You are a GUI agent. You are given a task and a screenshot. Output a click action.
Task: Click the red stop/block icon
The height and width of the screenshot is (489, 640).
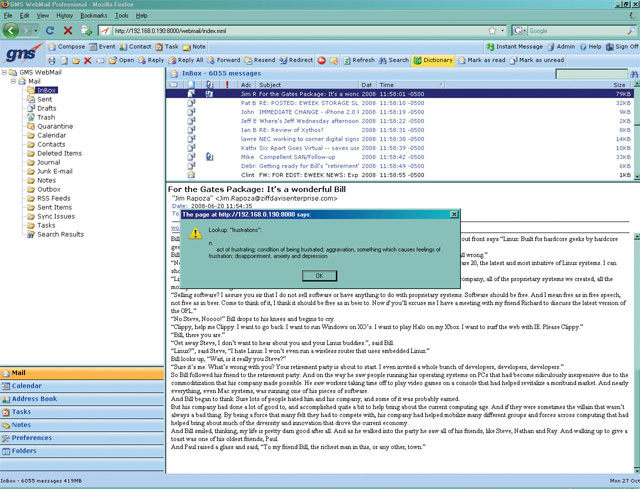(x=322, y=60)
